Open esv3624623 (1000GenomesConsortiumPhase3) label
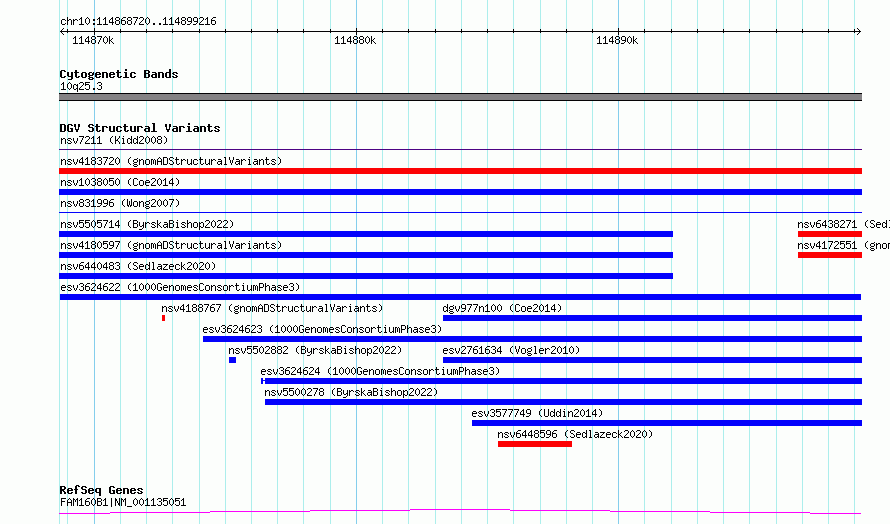890x524 pixels. 322,329
